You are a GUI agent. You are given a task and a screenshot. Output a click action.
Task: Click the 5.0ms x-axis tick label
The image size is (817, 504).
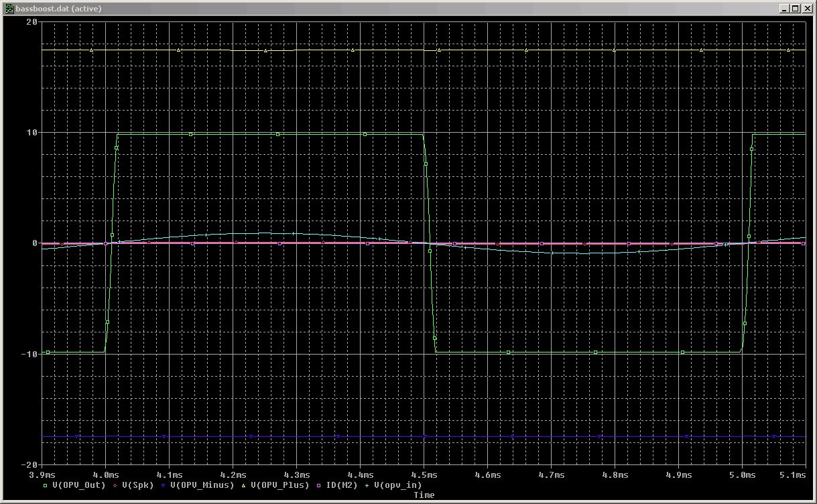pyautogui.click(x=742, y=475)
